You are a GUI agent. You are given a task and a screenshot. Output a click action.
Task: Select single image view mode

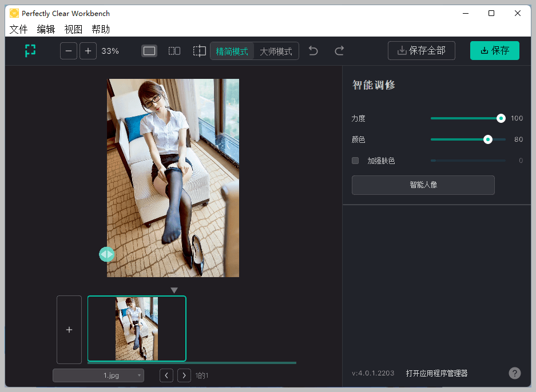[x=149, y=51]
